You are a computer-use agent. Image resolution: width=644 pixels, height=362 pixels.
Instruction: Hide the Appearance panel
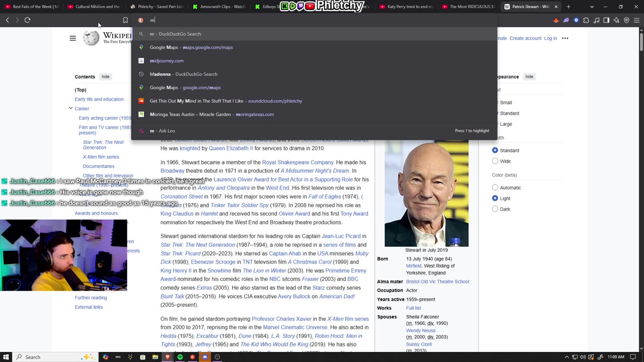[x=529, y=76]
